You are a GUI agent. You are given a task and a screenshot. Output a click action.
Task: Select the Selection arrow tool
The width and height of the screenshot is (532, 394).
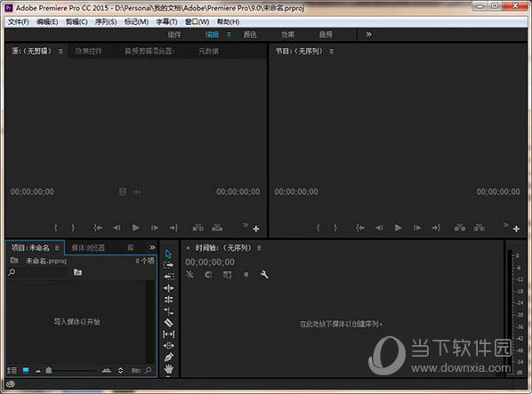click(168, 253)
